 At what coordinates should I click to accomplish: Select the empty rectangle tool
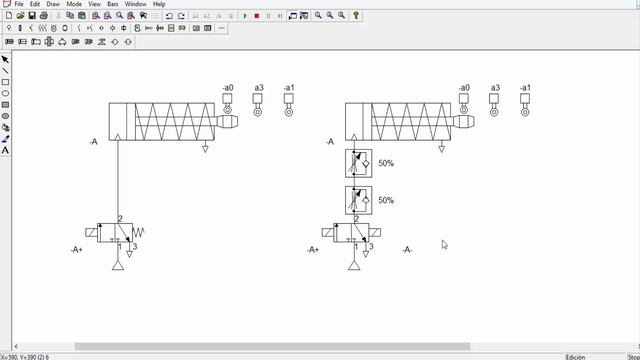pyautogui.click(x=5, y=82)
